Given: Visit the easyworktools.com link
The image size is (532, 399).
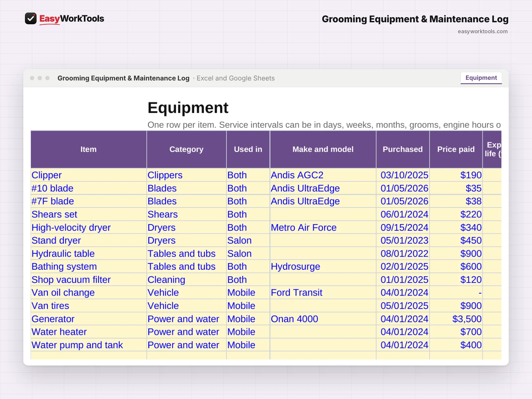Looking at the screenshot, I should pos(482,31).
